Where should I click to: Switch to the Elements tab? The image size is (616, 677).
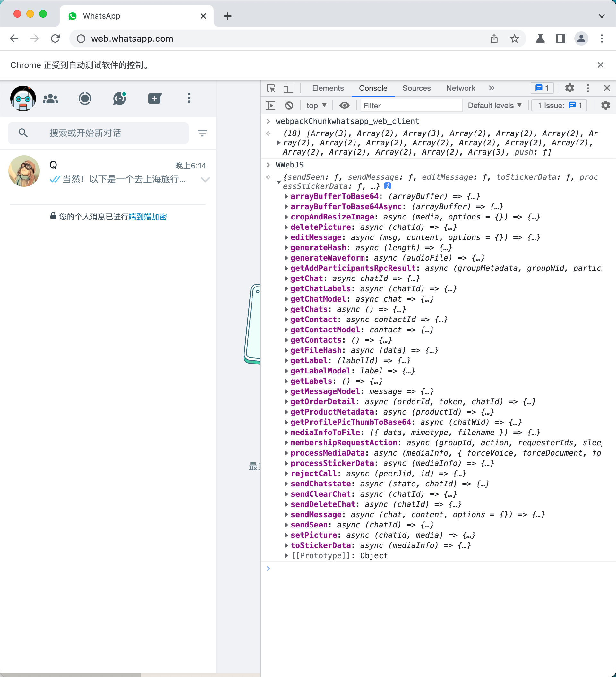click(x=328, y=88)
